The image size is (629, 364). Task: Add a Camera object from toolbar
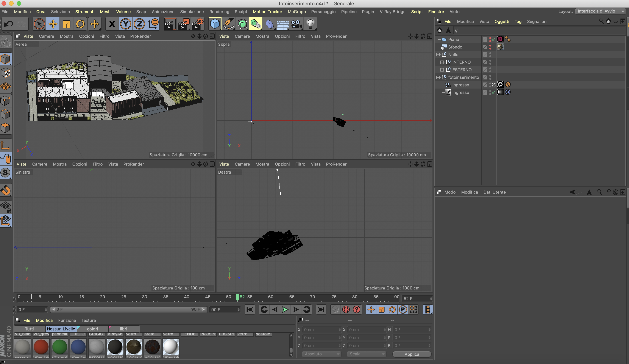pyautogui.click(x=297, y=24)
